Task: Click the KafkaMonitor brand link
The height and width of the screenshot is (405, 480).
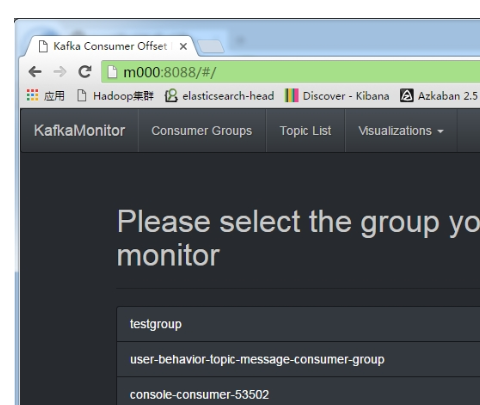Action: [x=80, y=131]
